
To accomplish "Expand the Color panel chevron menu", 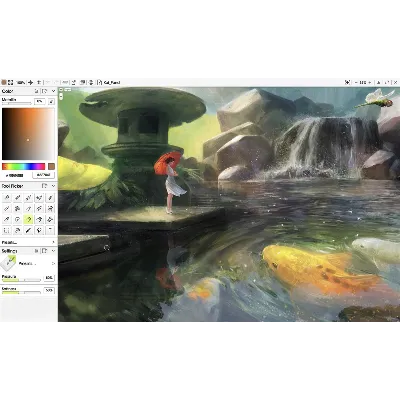I will point(53,91).
